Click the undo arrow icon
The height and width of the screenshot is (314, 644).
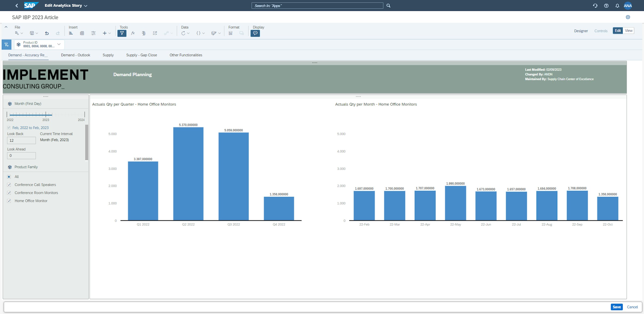tap(47, 33)
